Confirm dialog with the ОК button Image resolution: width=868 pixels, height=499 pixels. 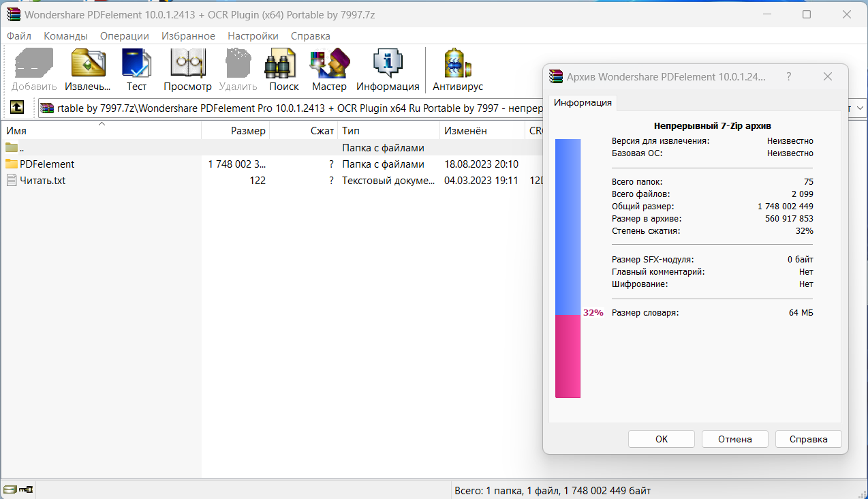(x=660, y=438)
